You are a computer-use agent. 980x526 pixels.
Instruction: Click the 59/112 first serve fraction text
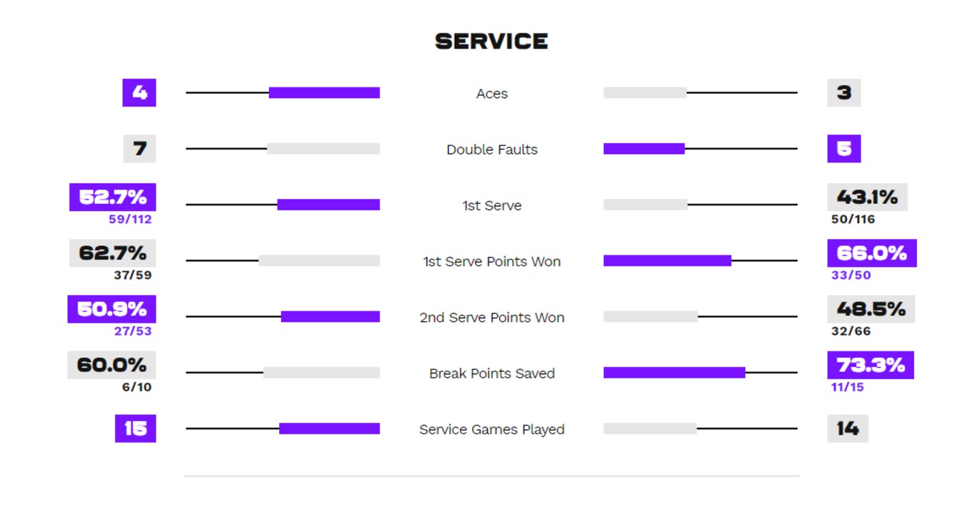(x=130, y=220)
